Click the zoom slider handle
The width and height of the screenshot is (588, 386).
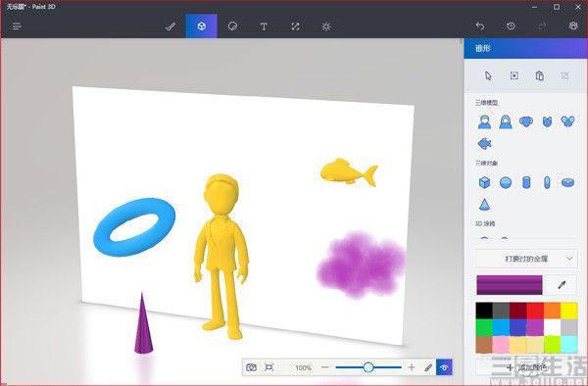tap(368, 367)
